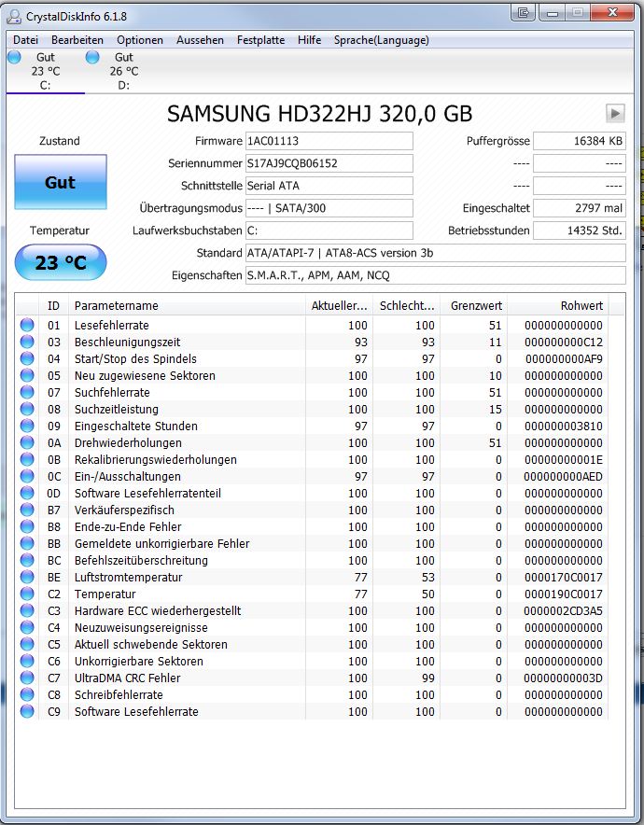Open the Optionen menu
This screenshot has height=825, width=644.
pyautogui.click(x=140, y=40)
